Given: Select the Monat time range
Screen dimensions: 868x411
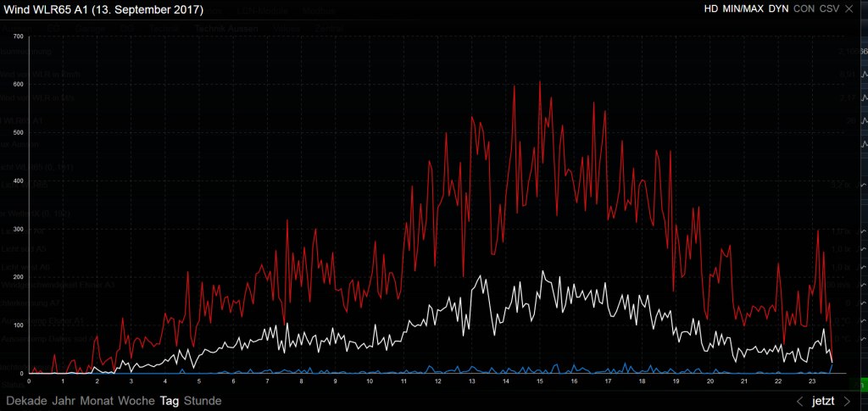Looking at the screenshot, I should tap(97, 401).
